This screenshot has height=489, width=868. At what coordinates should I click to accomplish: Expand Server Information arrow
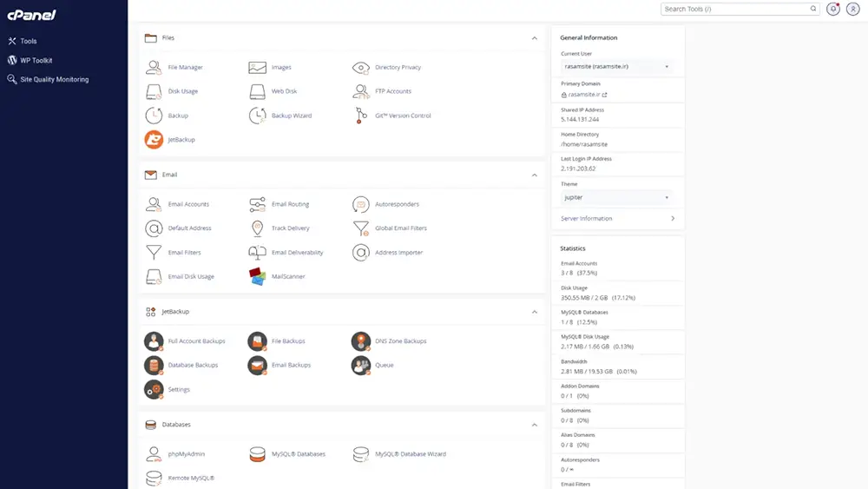click(673, 218)
